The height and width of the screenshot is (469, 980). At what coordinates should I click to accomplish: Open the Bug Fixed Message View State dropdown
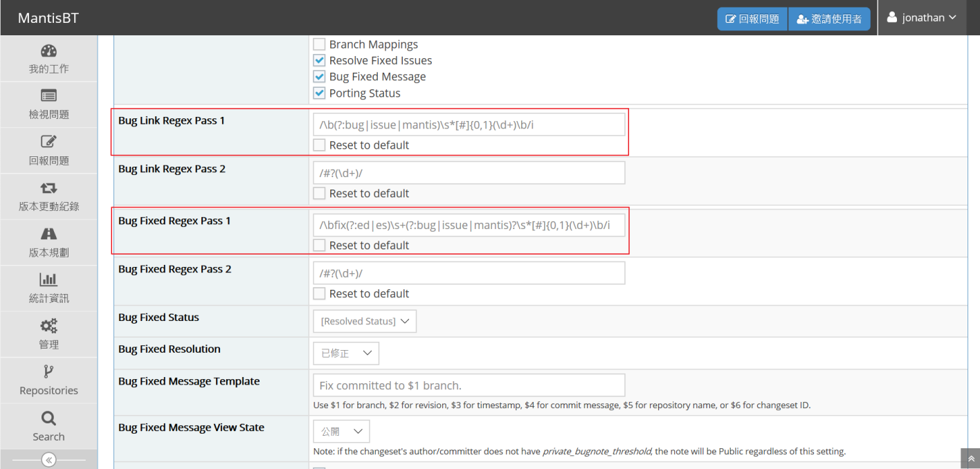(341, 431)
